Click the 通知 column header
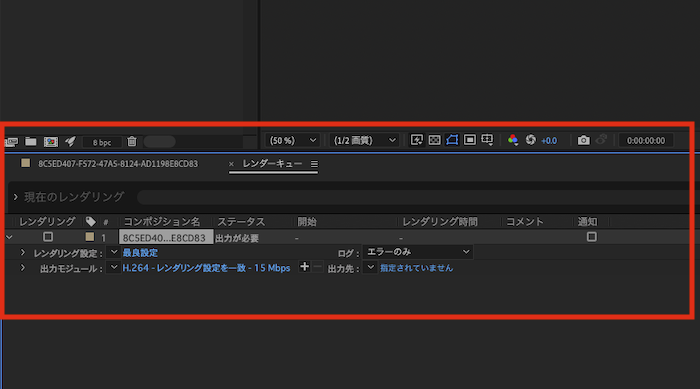Viewport: 700px width, 389px height. pos(587,222)
